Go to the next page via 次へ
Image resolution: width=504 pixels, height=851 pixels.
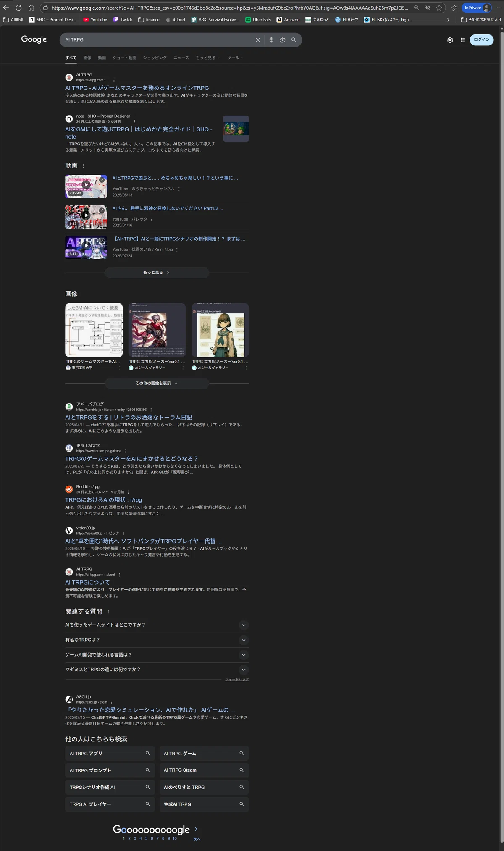197,839
